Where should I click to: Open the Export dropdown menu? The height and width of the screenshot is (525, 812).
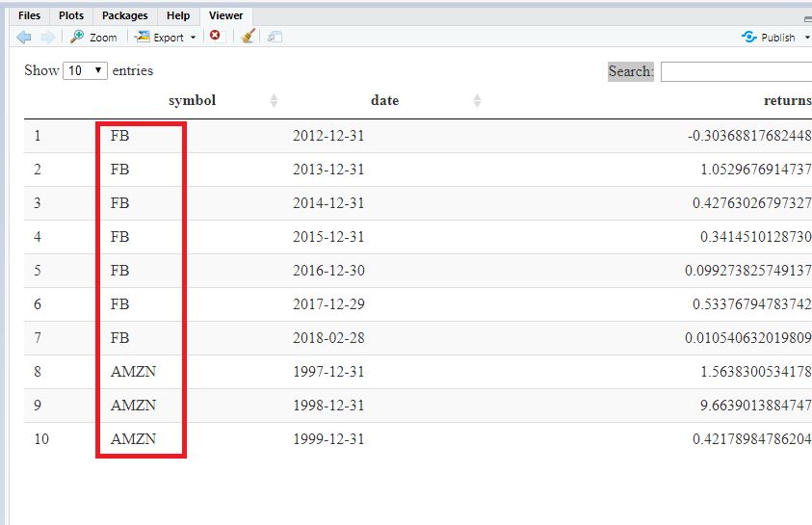click(166, 37)
